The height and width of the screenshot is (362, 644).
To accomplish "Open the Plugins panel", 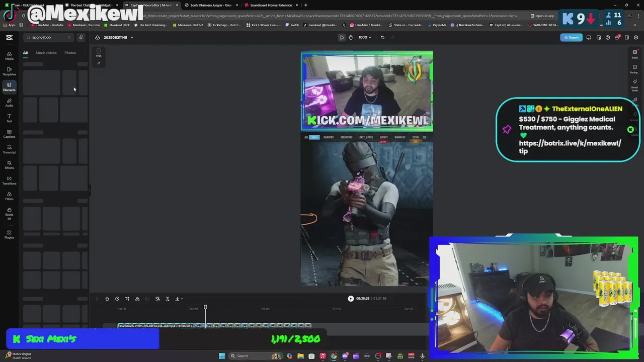I will pyautogui.click(x=9, y=235).
